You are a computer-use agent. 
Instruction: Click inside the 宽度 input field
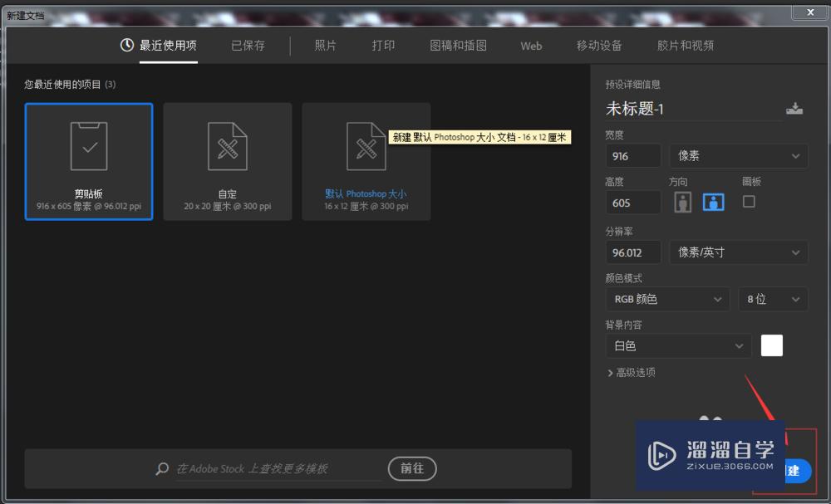click(x=632, y=155)
